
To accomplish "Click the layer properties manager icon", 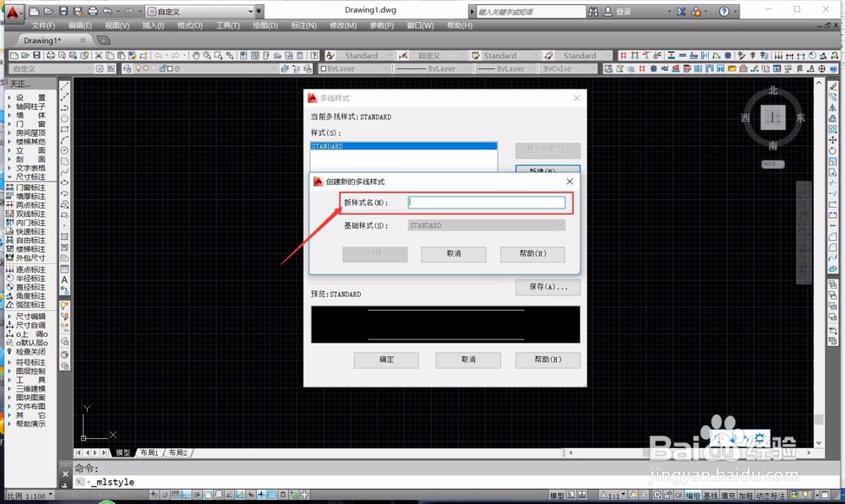I will click(127, 68).
